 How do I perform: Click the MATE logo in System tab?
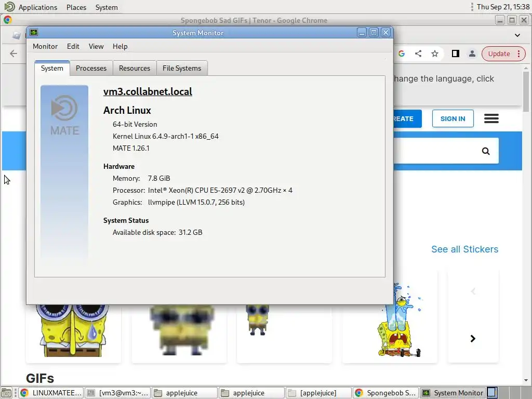(64, 115)
